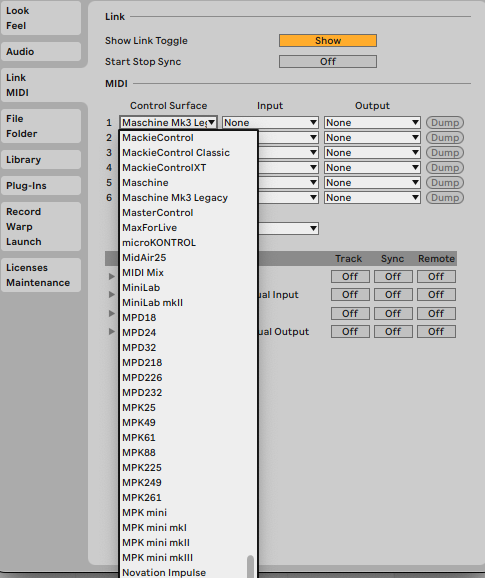Image resolution: width=485 pixels, height=578 pixels.
Task: Select MPK mini mkII from the list
Action: tap(188, 543)
